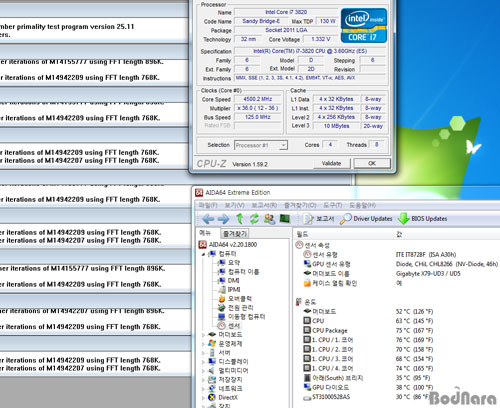500x408 pixels.
Task: Click the DirectX tree item icon
Action: 212,397
